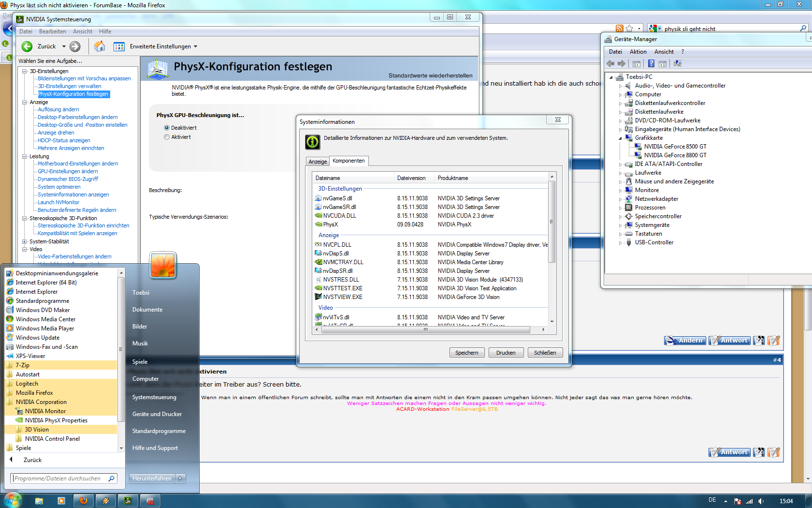Switch to the Komponenten tab
Screen dimensions: 812x508
point(348,161)
